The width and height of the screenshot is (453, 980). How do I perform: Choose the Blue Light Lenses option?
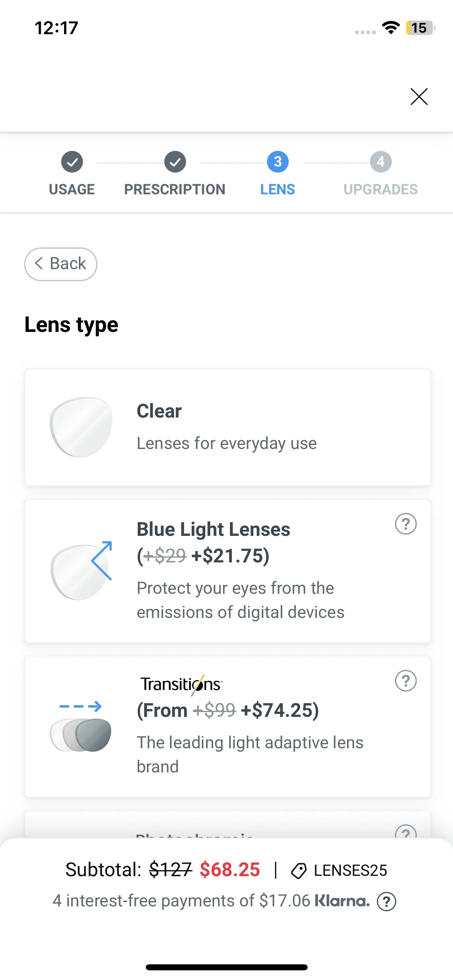click(228, 571)
